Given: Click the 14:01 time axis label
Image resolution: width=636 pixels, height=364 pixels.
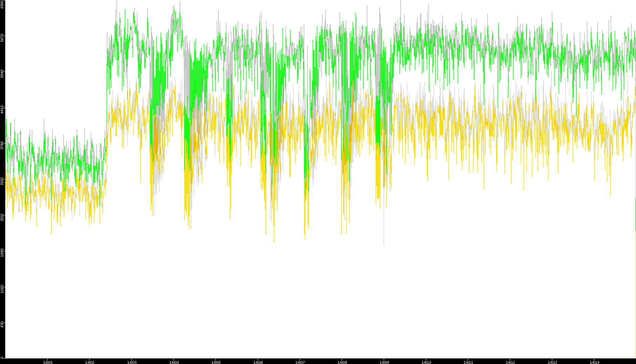Looking at the screenshot, I should (x=48, y=362).
